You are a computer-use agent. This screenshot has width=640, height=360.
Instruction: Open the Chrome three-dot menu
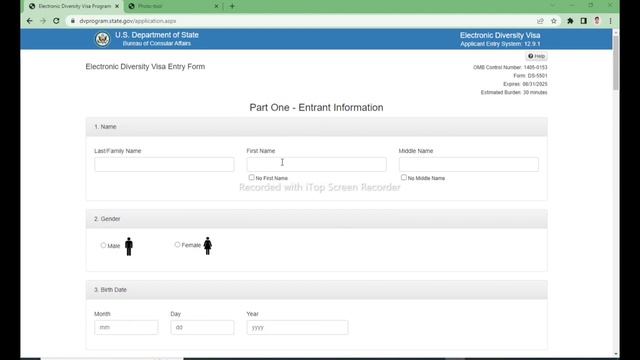pos(610,21)
